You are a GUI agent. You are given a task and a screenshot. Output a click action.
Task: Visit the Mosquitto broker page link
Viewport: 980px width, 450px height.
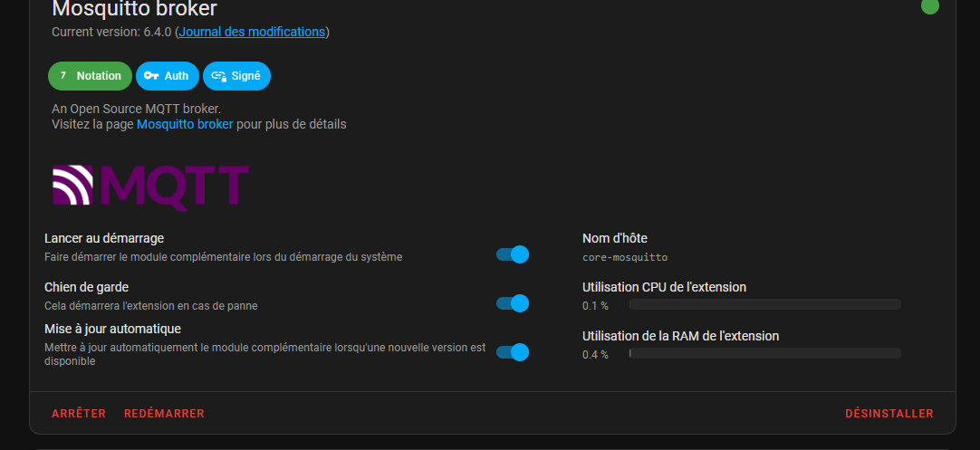(185, 124)
